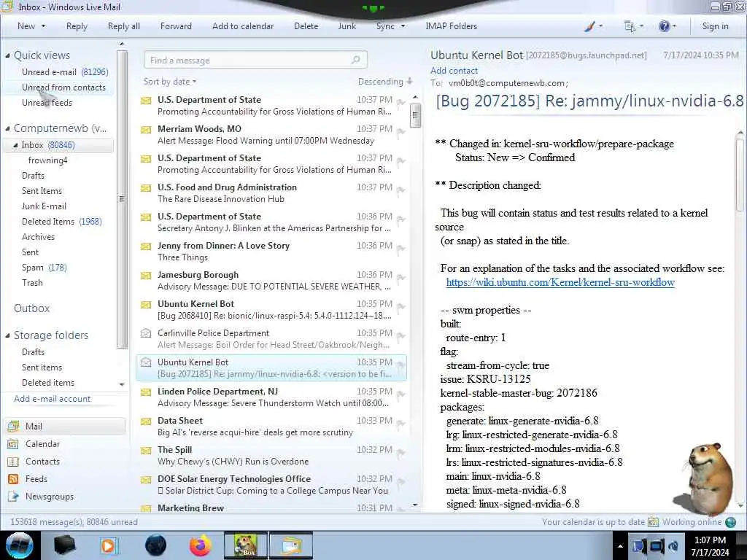Screen dimensions: 747x560
Task: Collapse the Inbox folder tree
Action: (x=15, y=145)
